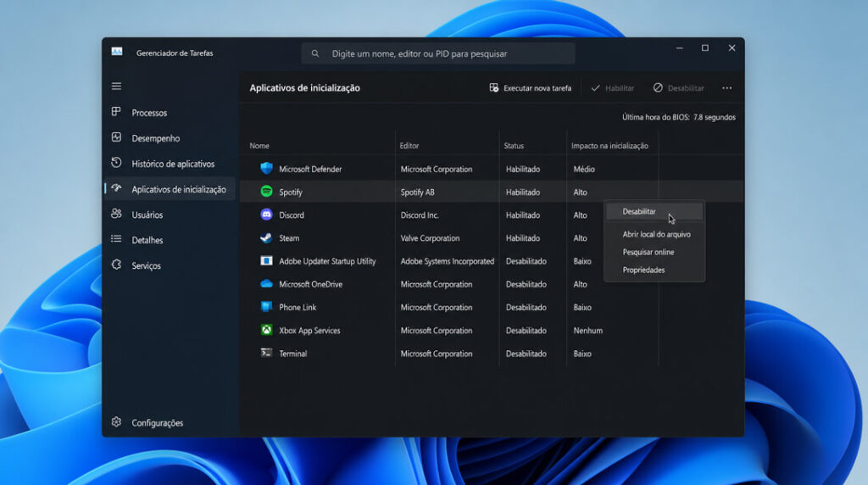Click the Processos sidebar icon

116,112
